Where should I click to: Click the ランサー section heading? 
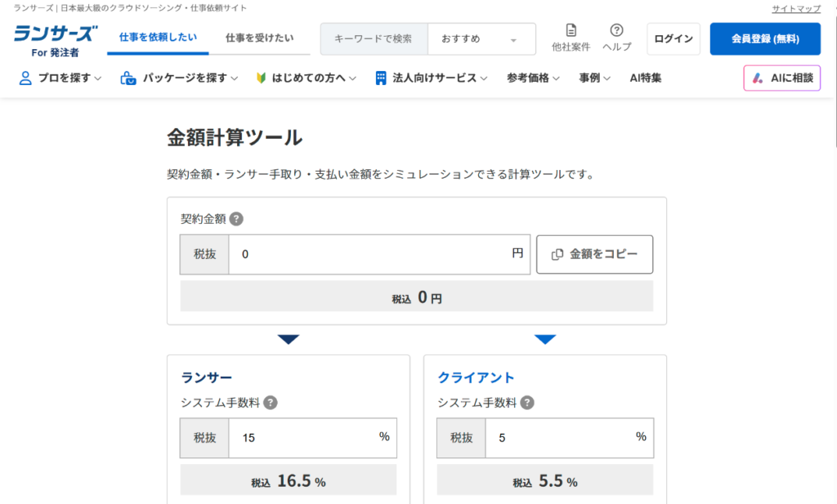[207, 377]
